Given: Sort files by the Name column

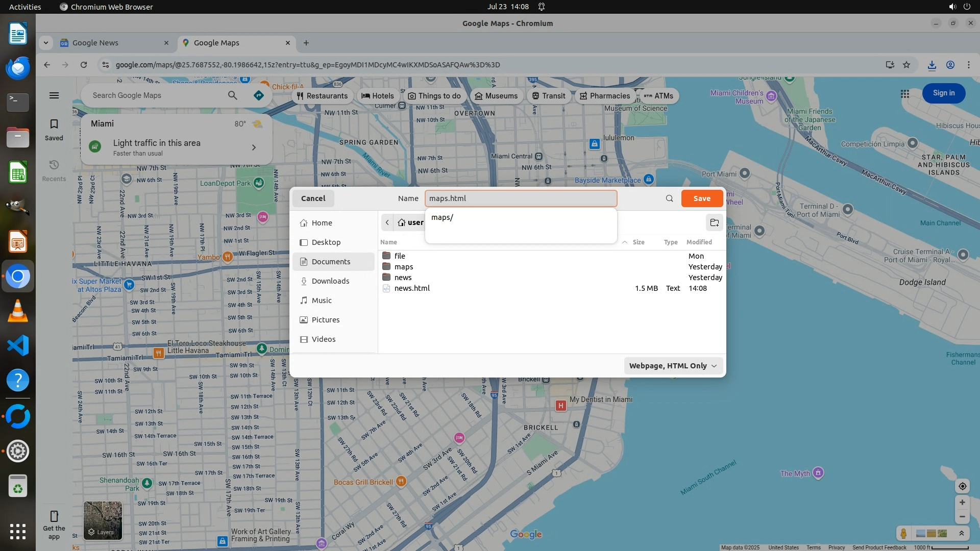Looking at the screenshot, I should (x=388, y=242).
